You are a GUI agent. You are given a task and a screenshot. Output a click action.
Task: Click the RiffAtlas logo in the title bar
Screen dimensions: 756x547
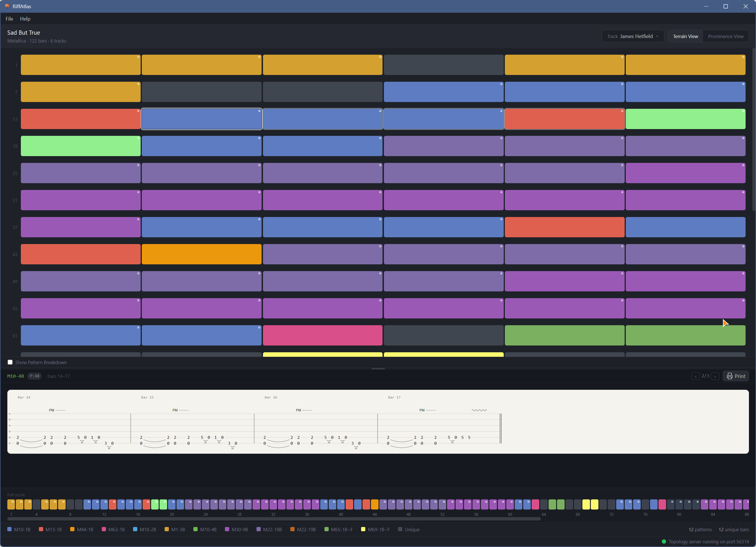click(x=7, y=6)
